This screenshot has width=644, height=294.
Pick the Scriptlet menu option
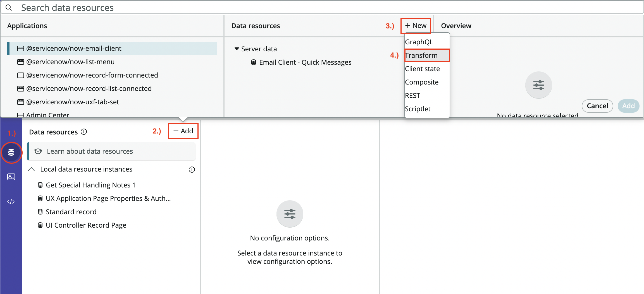tap(418, 109)
